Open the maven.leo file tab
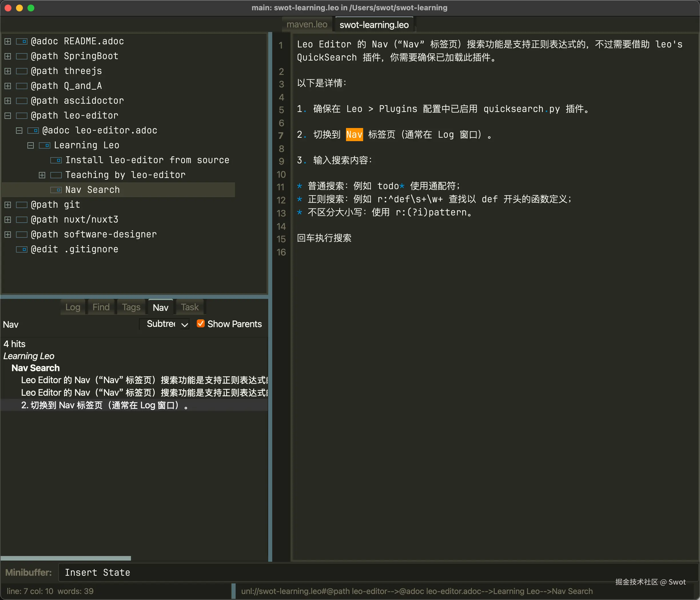The height and width of the screenshot is (600, 700). (307, 25)
